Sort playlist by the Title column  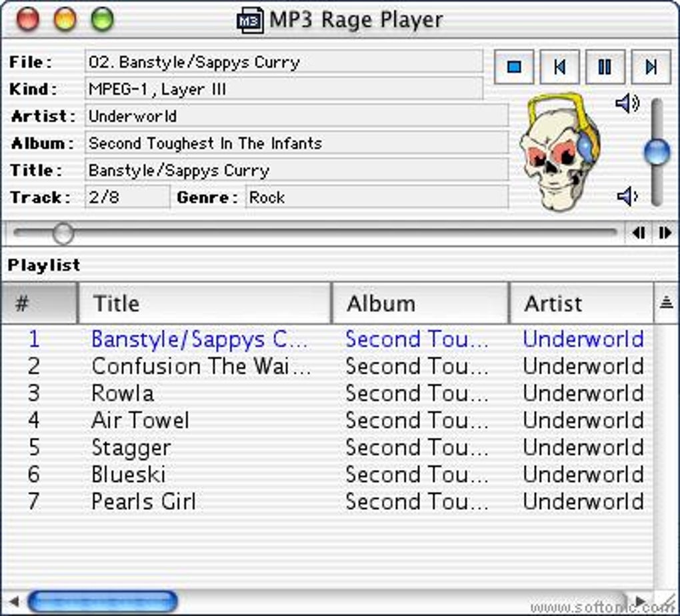pyautogui.click(x=205, y=303)
